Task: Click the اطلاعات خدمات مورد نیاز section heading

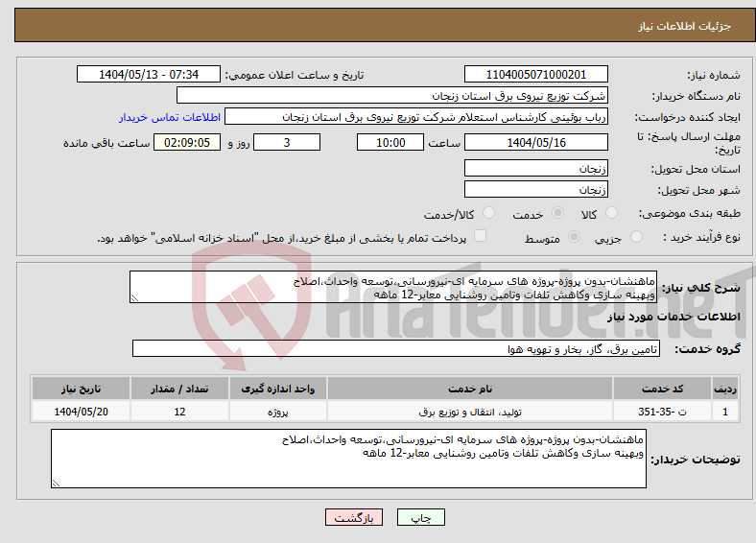Action: coord(673,317)
